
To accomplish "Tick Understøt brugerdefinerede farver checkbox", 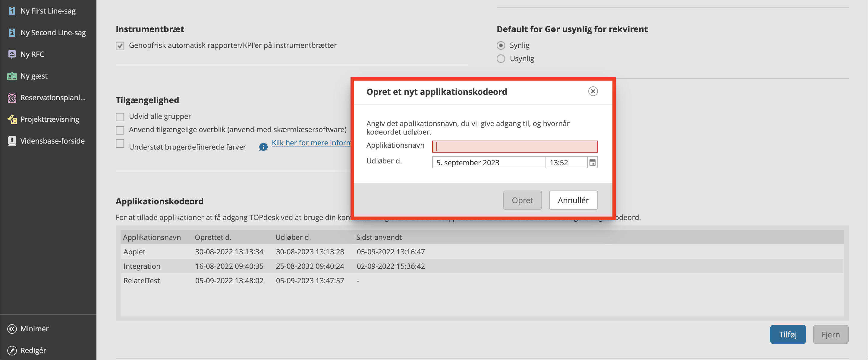I will point(120,143).
